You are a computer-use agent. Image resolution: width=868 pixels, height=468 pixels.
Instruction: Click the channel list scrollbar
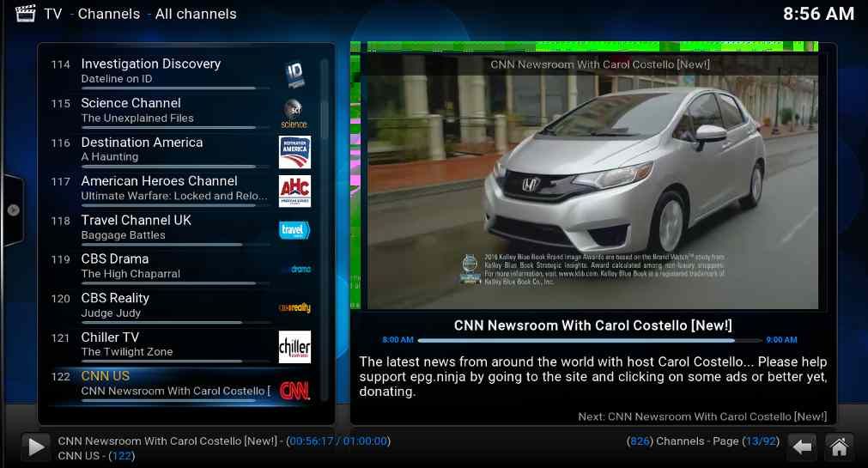pos(325,230)
